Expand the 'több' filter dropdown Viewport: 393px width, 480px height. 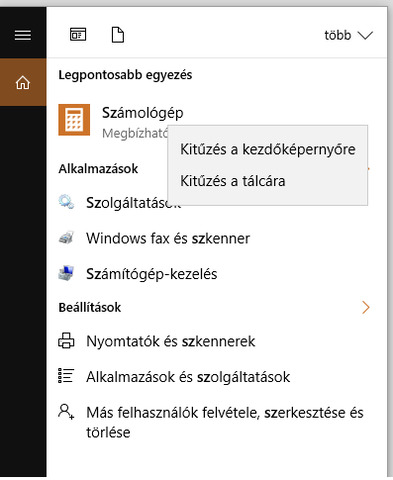click(348, 35)
